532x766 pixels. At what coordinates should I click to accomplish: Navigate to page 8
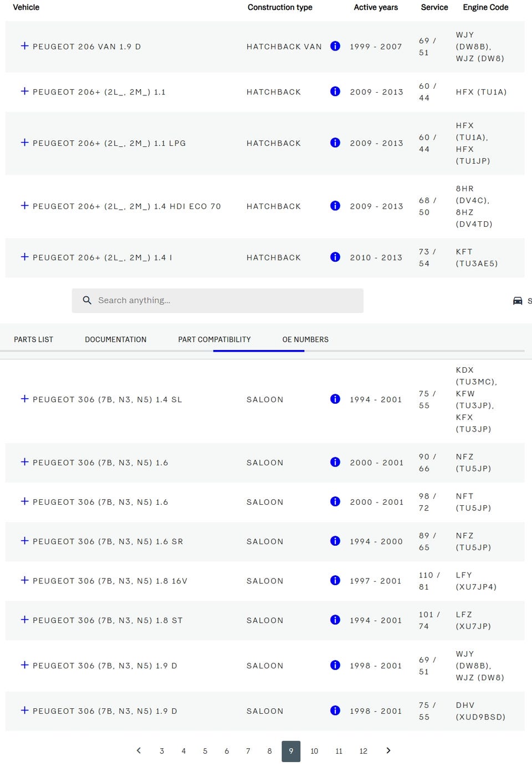pos(270,751)
